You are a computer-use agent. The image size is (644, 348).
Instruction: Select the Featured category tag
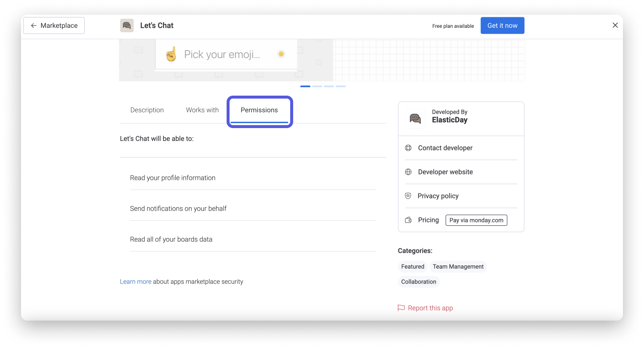coord(413,267)
